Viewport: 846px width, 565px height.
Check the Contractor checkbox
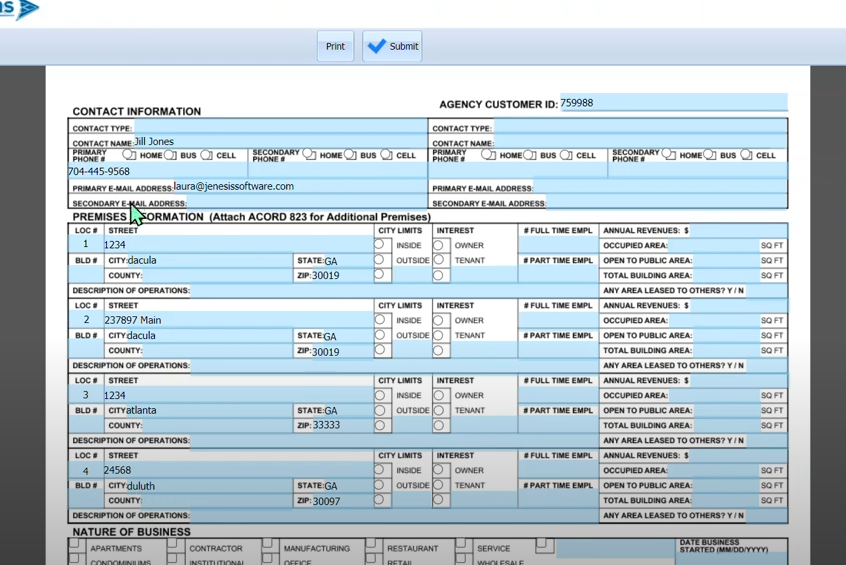coord(172,543)
